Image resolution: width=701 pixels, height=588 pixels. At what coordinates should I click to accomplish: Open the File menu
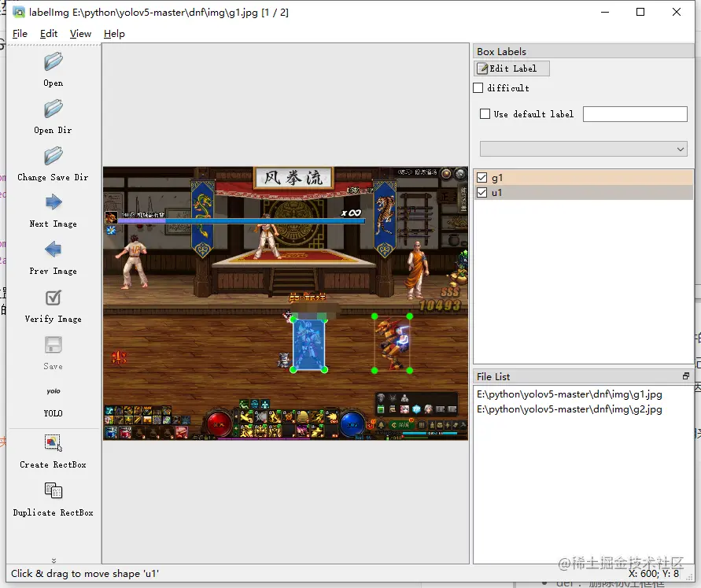pos(20,34)
